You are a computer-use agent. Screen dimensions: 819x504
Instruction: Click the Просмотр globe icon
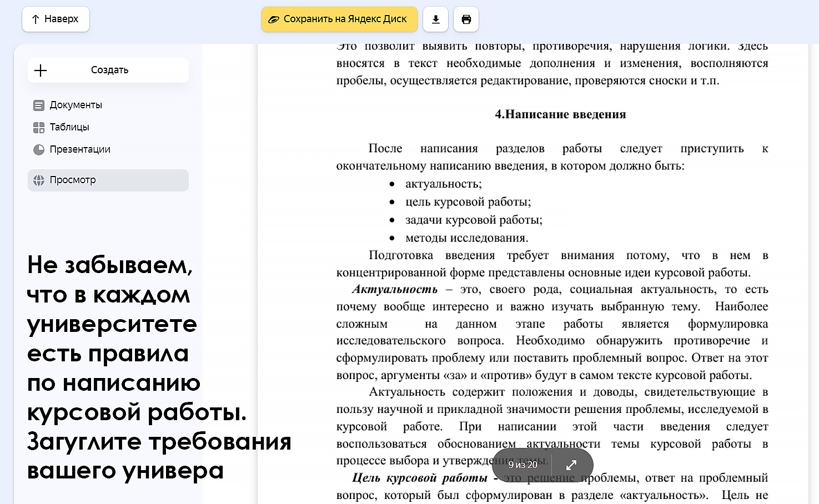(39, 180)
